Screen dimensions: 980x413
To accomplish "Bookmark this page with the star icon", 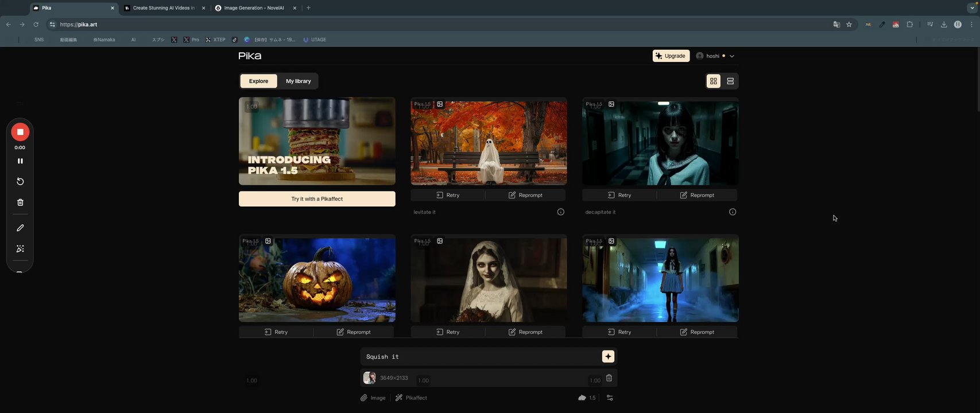I will click(x=849, y=25).
